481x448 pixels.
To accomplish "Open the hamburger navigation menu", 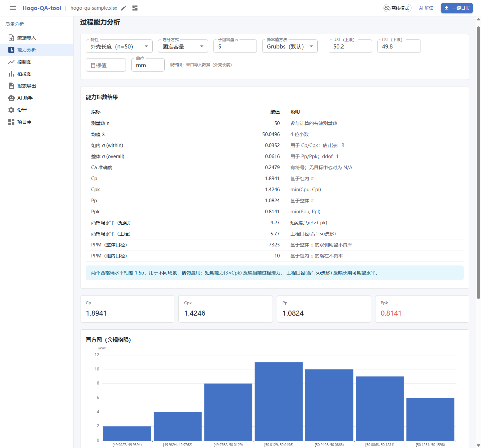I will point(13,8).
